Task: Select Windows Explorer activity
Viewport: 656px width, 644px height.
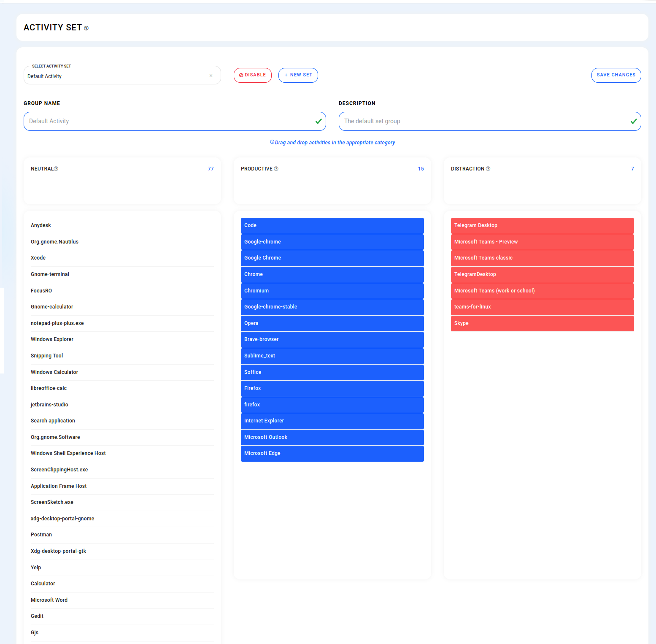Action: [x=122, y=339]
